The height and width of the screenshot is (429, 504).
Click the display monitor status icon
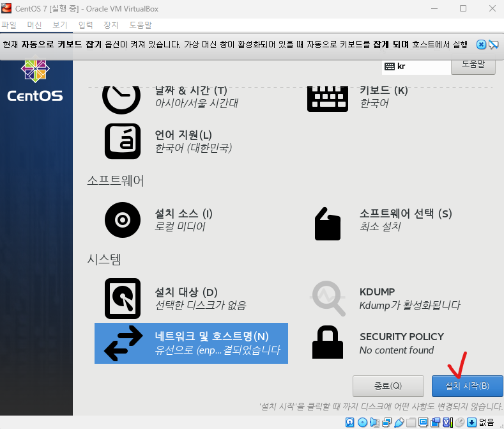(424, 422)
